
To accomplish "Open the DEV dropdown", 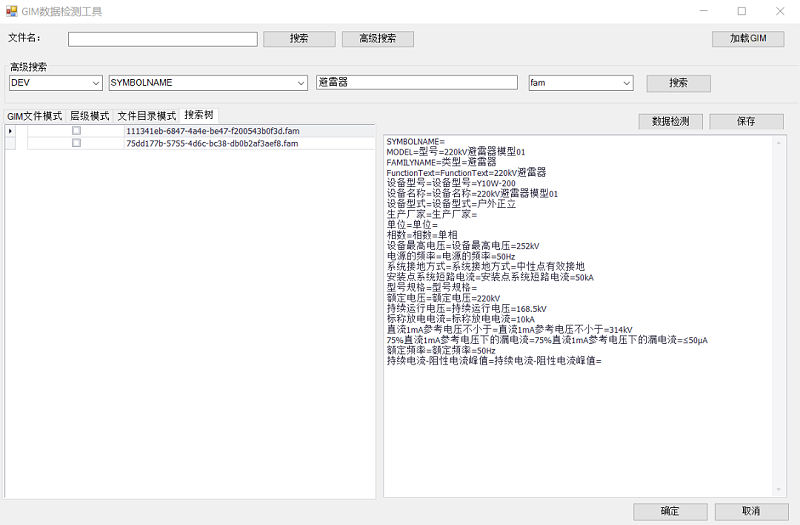I will coord(56,83).
